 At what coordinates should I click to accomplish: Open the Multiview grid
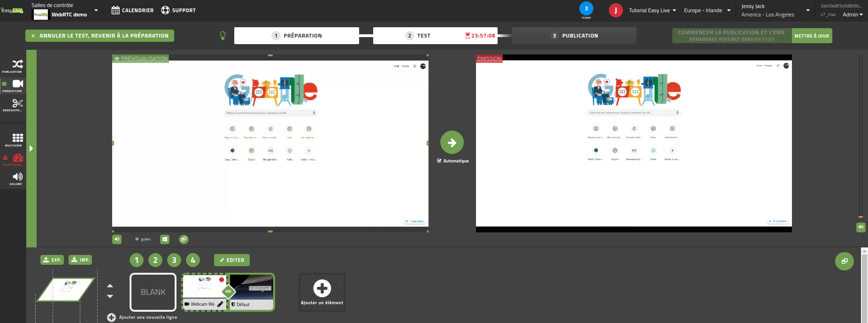tap(17, 139)
